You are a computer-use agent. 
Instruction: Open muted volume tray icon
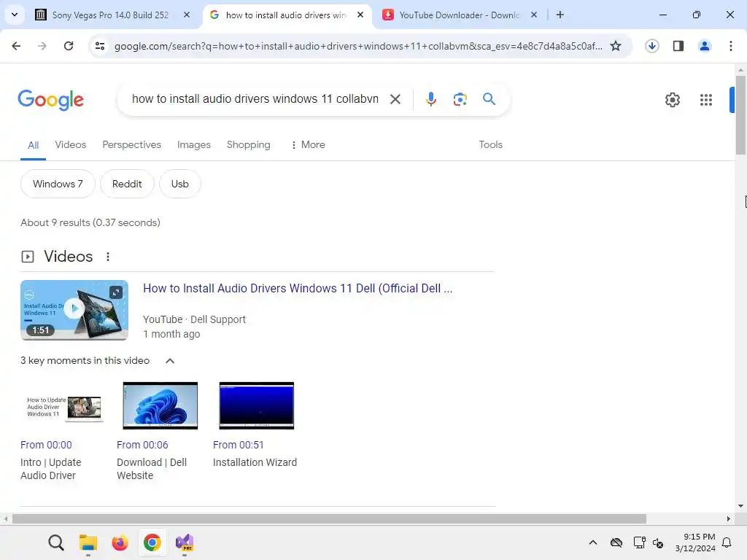point(658,542)
